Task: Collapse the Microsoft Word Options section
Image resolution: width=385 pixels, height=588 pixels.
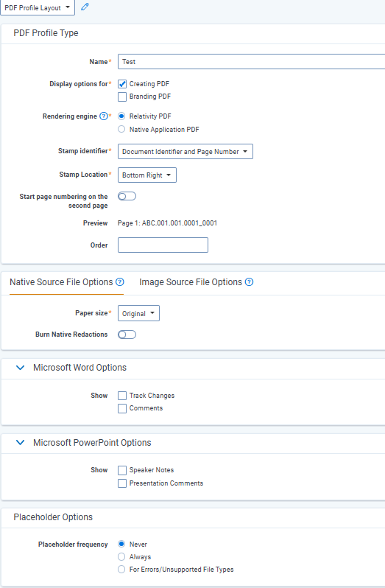Action: [20, 368]
